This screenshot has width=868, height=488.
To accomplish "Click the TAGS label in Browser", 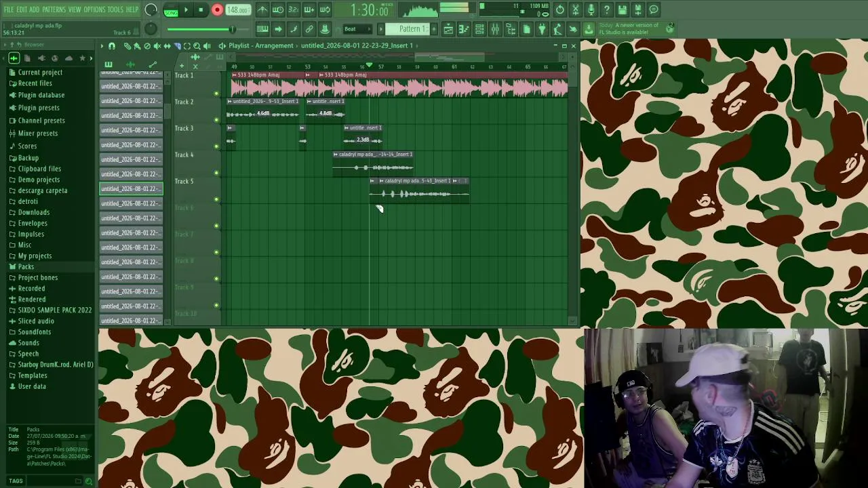I will point(16,481).
